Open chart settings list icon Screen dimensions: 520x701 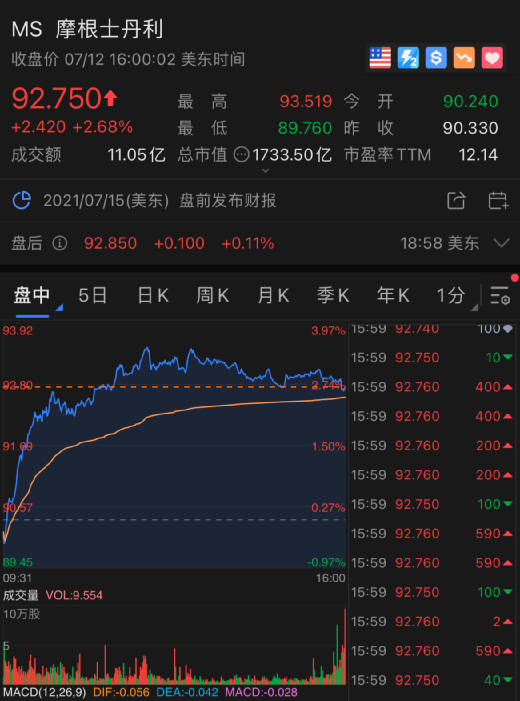click(500, 295)
